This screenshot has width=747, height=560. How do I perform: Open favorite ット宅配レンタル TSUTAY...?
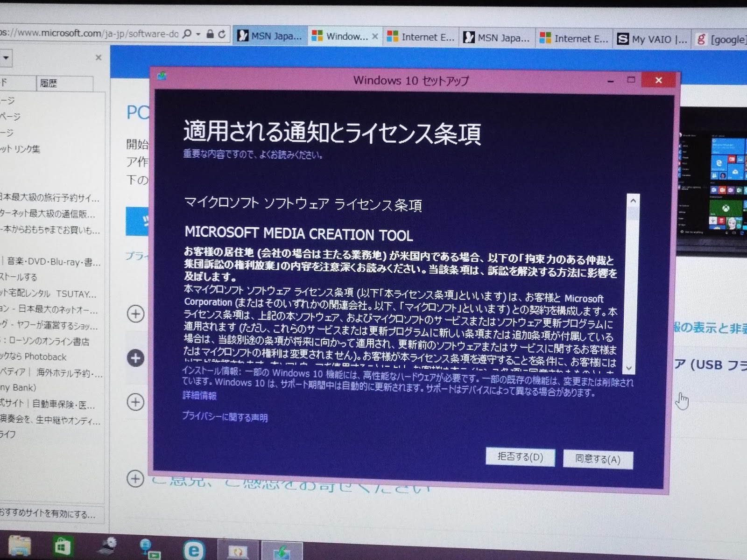click(48, 294)
